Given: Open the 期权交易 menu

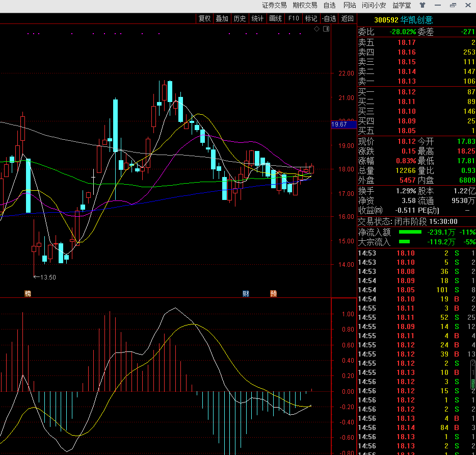Looking at the screenshot, I should click(x=305, y=6).
